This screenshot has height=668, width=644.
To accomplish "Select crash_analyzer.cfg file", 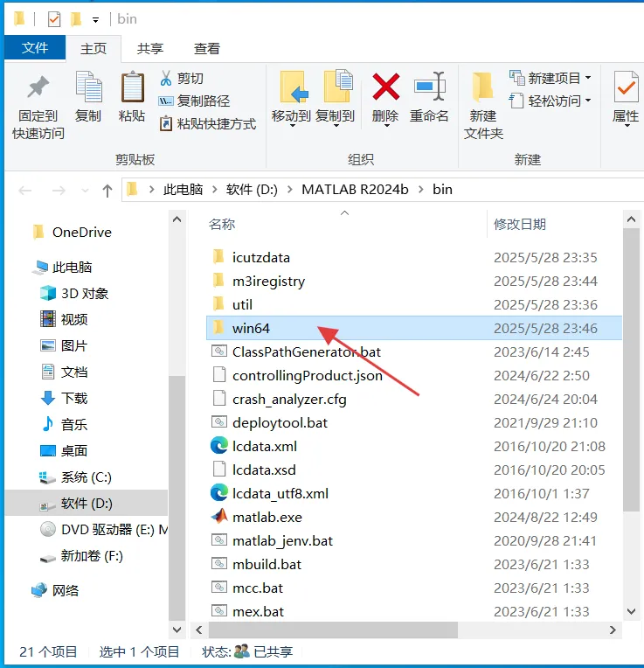I will [x=413, y=400].
